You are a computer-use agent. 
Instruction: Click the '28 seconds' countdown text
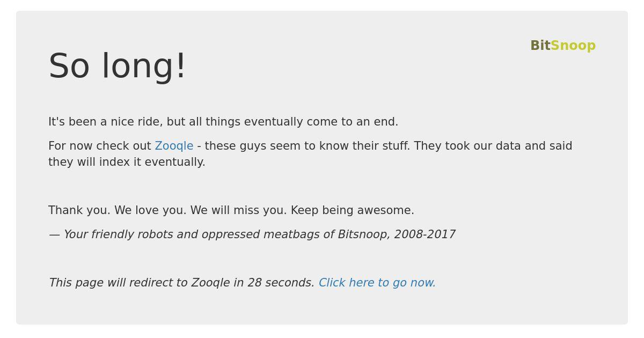(x=281, y=283)
